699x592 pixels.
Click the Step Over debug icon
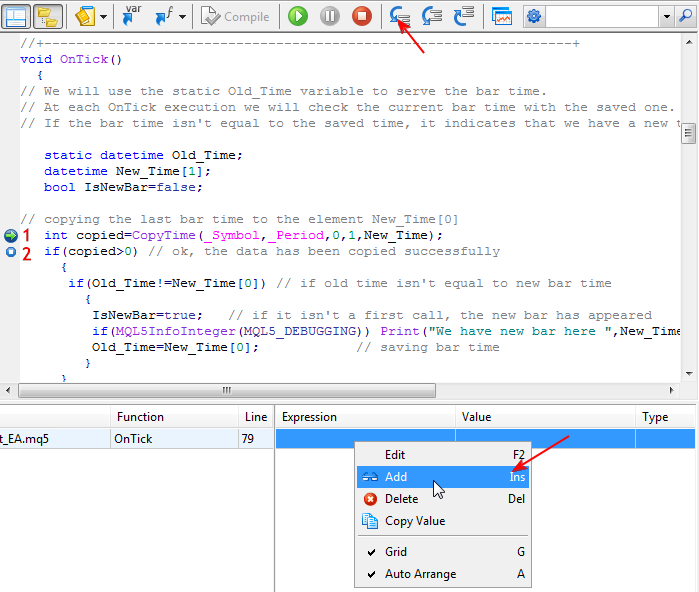[x=432, y=16]
